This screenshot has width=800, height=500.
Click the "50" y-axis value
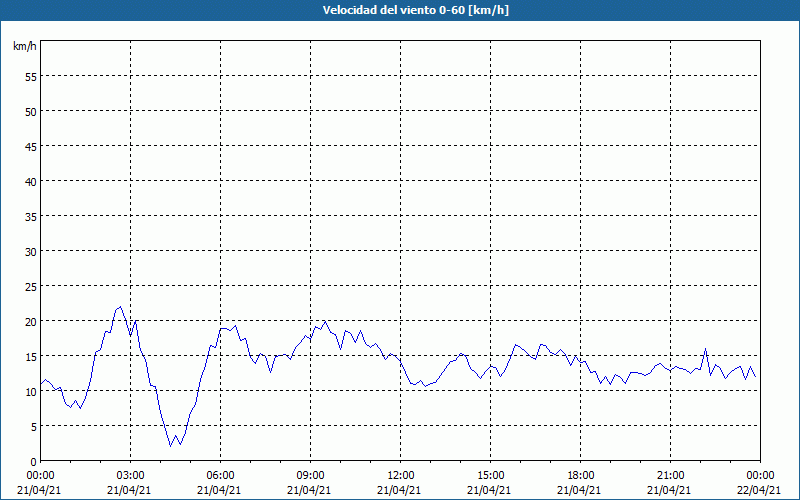pyautogui.click(x=31, y=111)
